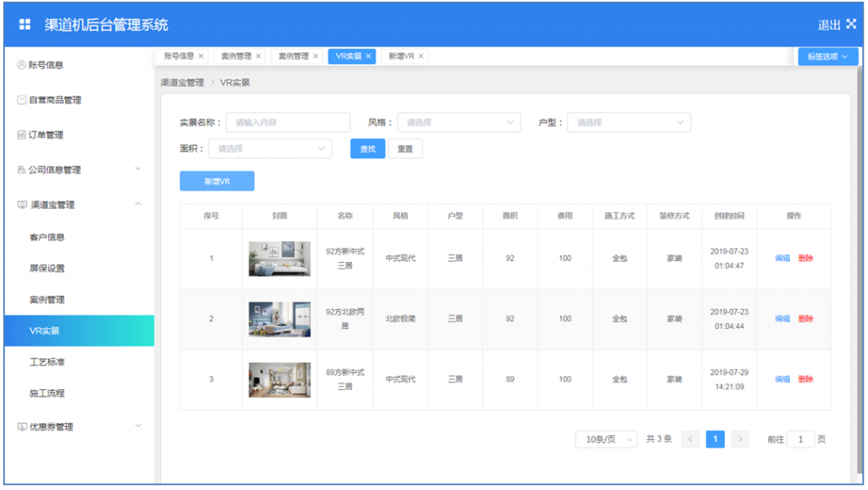Go to the next page arrow
The width and height of the screenshot is (868, 490).
tap(740, 439)
